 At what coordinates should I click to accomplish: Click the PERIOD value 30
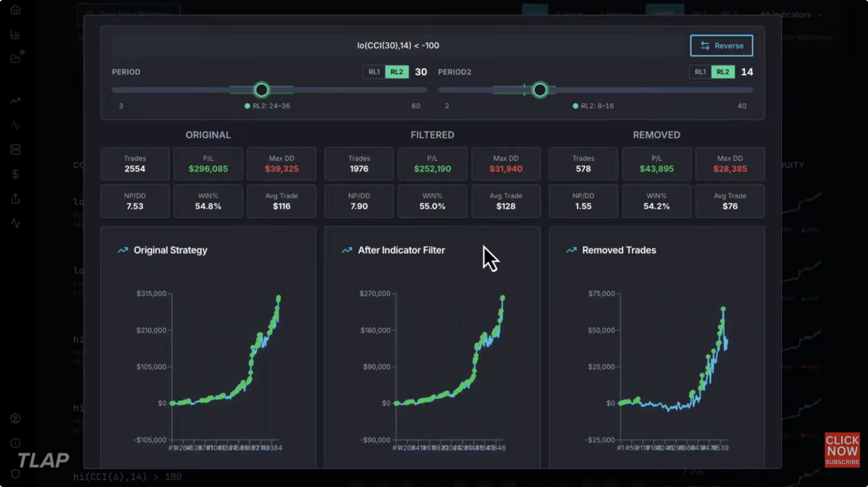click(421, 72)
